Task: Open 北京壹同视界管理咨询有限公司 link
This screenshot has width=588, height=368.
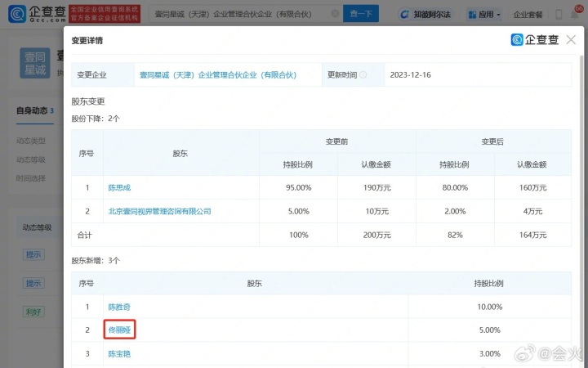Action: [159, 212]
